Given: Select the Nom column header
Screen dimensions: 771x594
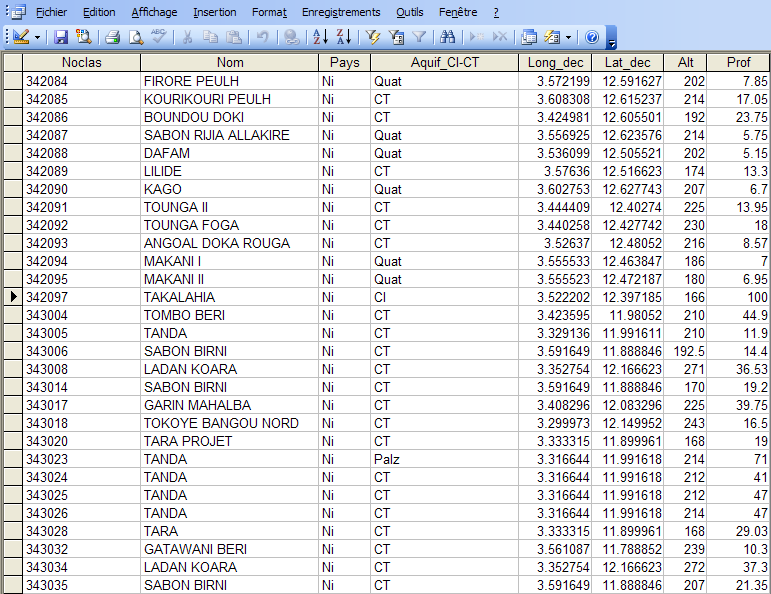Looking at the screenshot, I should pyautogui.click(x=230, y=63).
